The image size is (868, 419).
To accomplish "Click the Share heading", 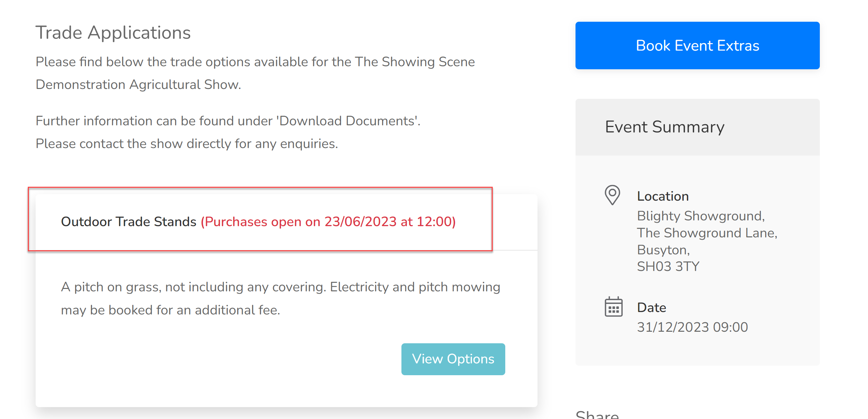I will [597, 415].
